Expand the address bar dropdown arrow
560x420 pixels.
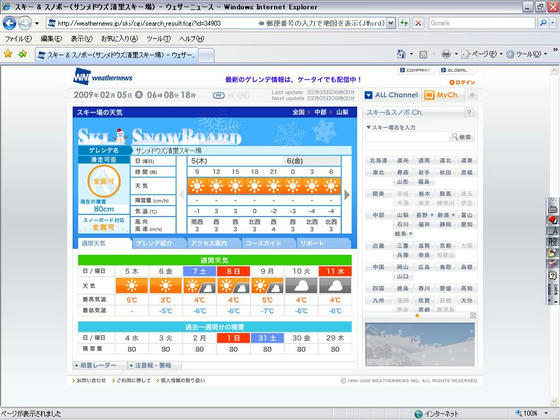(391, 23)
